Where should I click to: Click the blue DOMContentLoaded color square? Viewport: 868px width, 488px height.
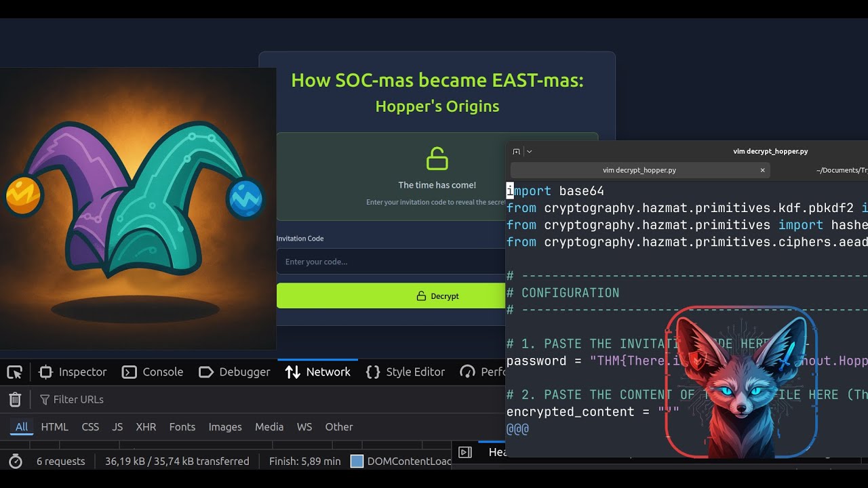(357, 462)
